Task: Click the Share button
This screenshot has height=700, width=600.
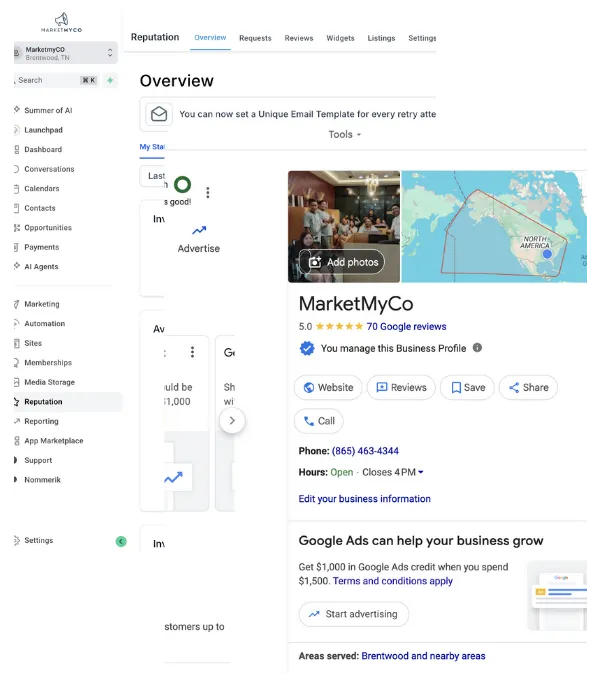Action: [x=528, y=388]
